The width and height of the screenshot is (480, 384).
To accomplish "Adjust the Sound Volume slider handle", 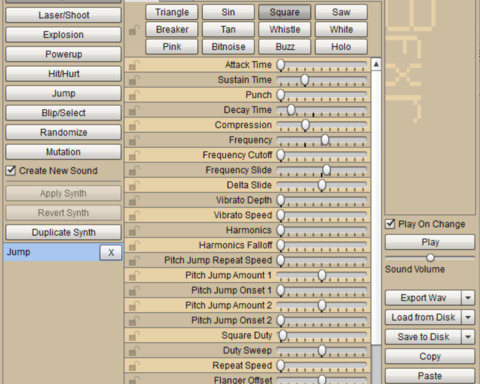I will tap(430, 258).
